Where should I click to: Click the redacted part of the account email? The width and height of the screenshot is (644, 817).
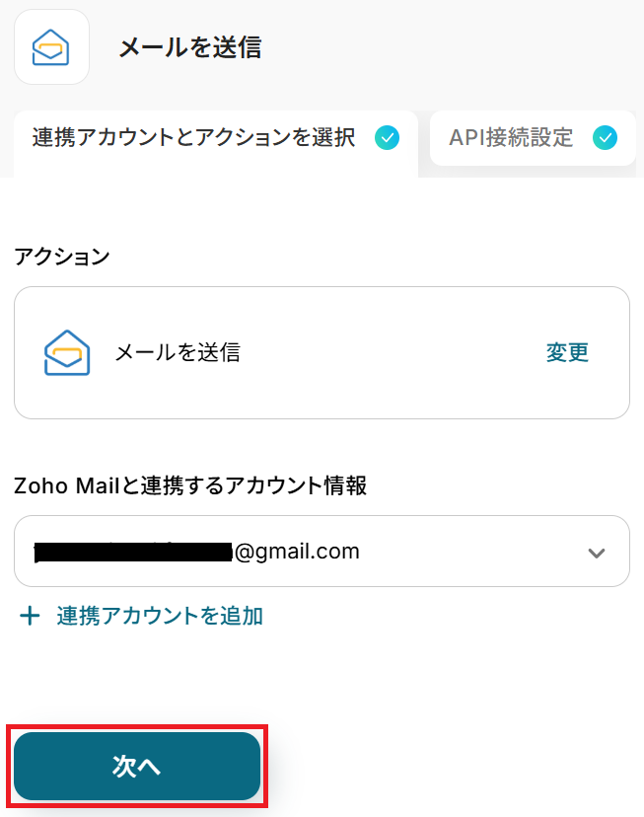click(x=133, y=552)
